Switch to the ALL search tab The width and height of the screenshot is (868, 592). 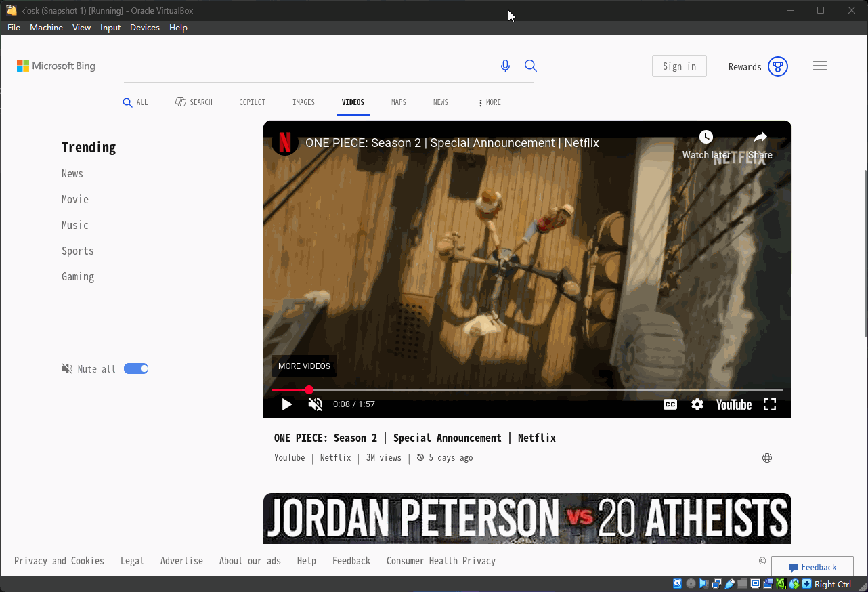pyautogui.click(x=135, y=102)
